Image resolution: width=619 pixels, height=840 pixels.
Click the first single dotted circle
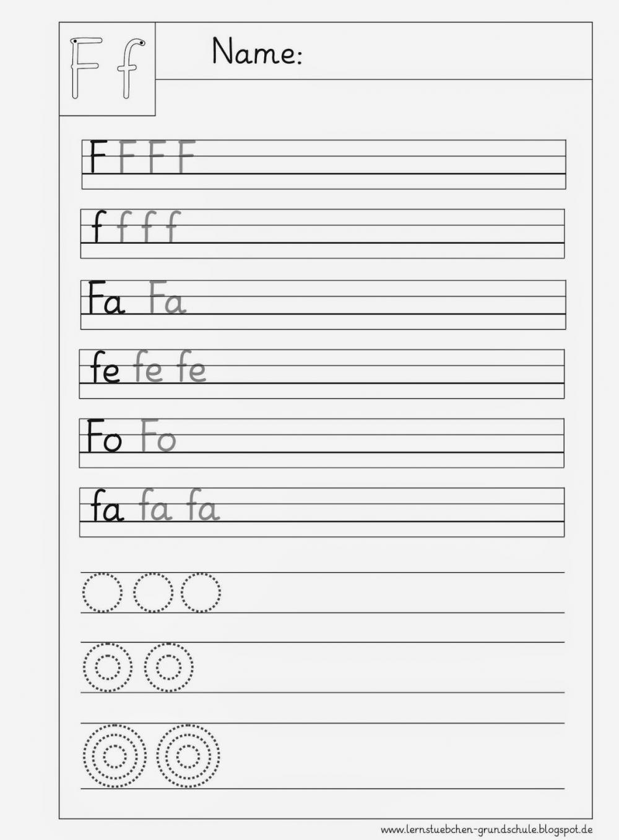coord(102,593)
